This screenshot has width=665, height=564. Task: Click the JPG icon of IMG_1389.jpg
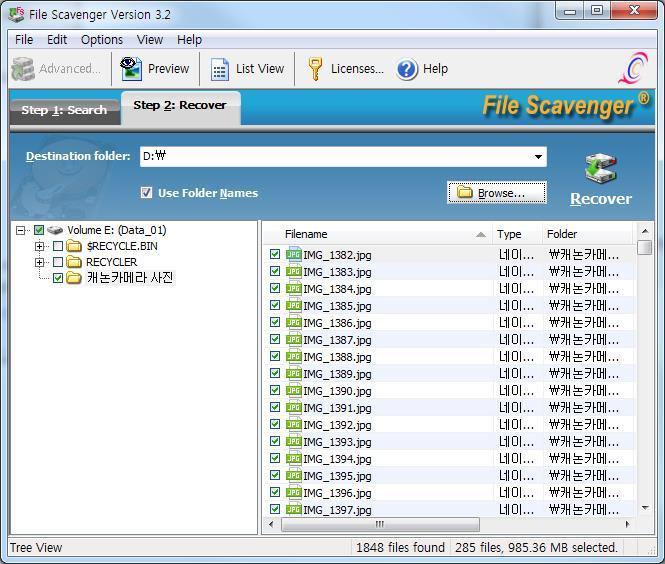pyautogui.click(x=293, y=373)
